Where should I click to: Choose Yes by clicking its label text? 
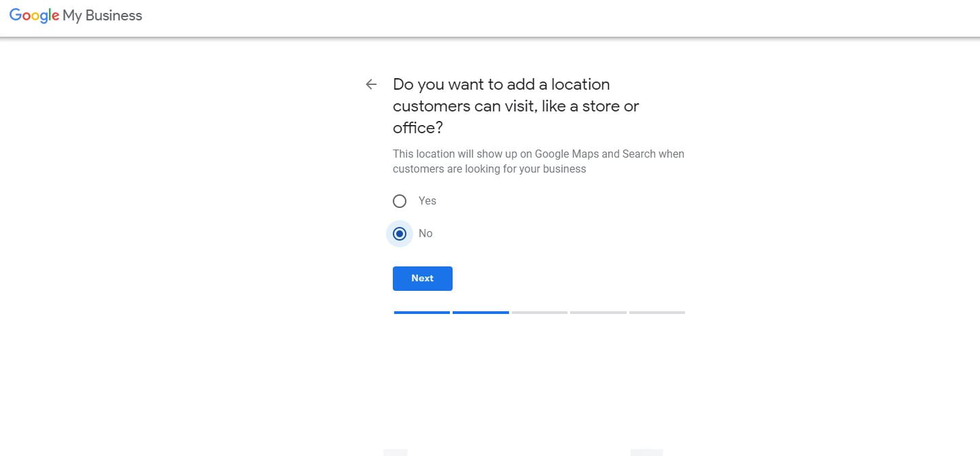coord(427,200)
